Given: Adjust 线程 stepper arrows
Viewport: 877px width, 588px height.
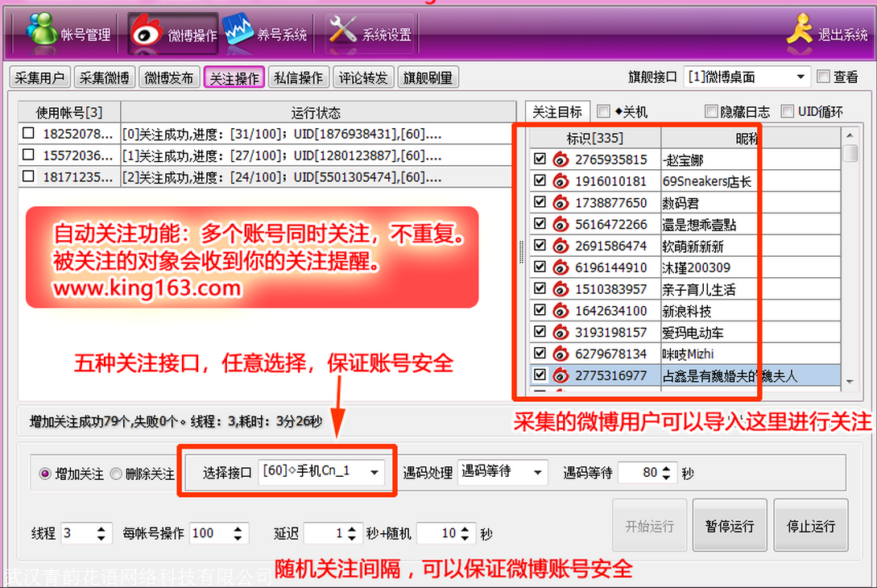Looking at the screenshot, I should click(101, 534).
